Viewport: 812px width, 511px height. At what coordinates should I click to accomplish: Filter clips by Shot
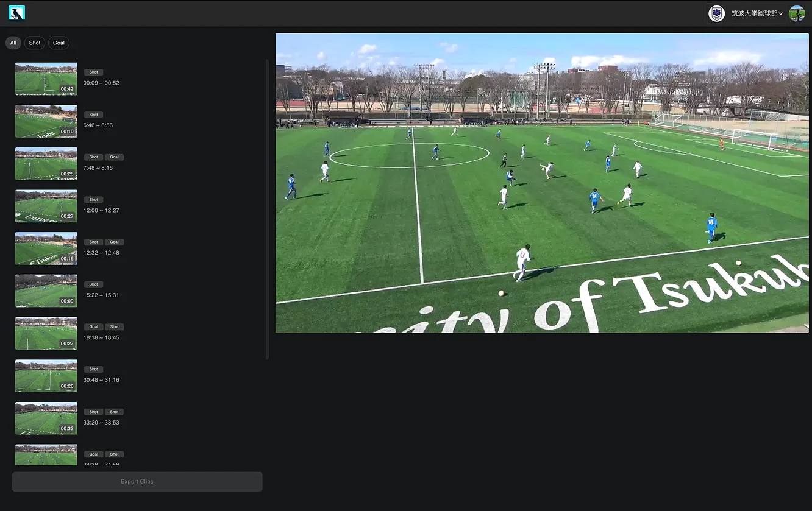point(35,43)
